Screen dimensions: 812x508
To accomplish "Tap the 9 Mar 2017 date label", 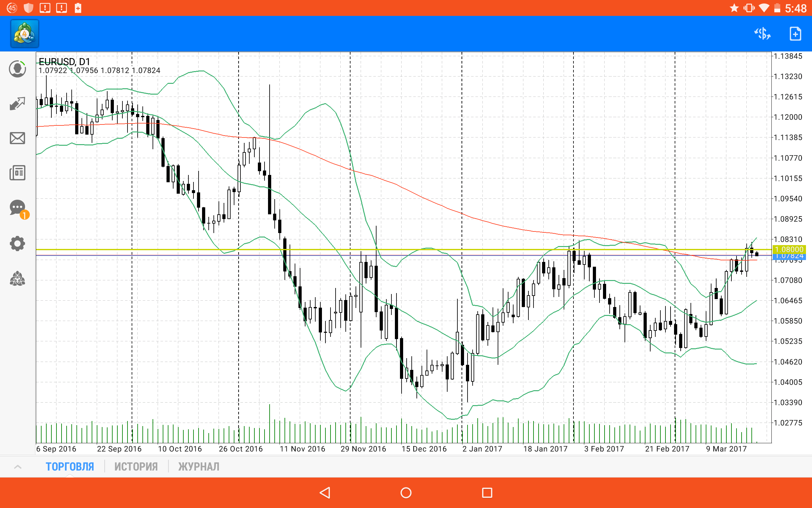I will (x=726, y=449).
